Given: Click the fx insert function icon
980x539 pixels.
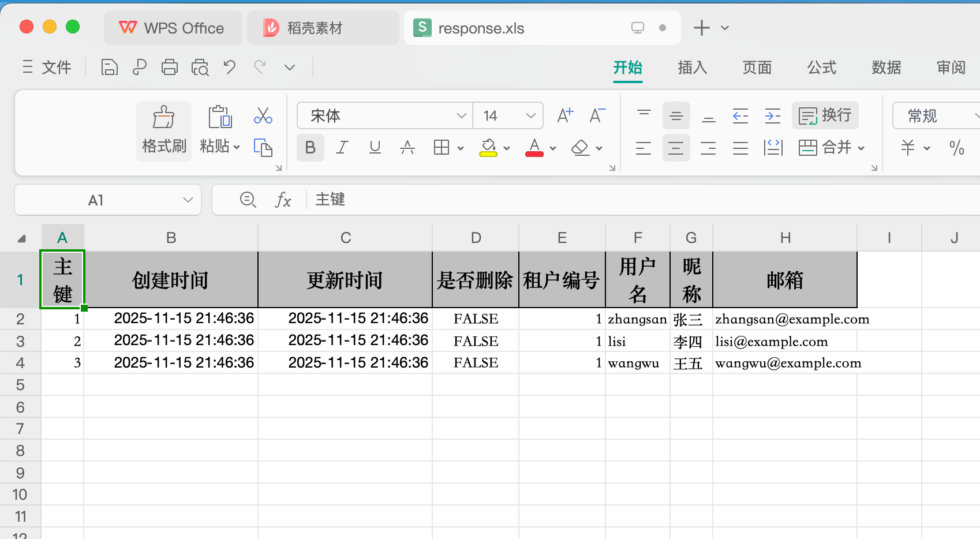Looking at the screenshot, I should (282, 200).
